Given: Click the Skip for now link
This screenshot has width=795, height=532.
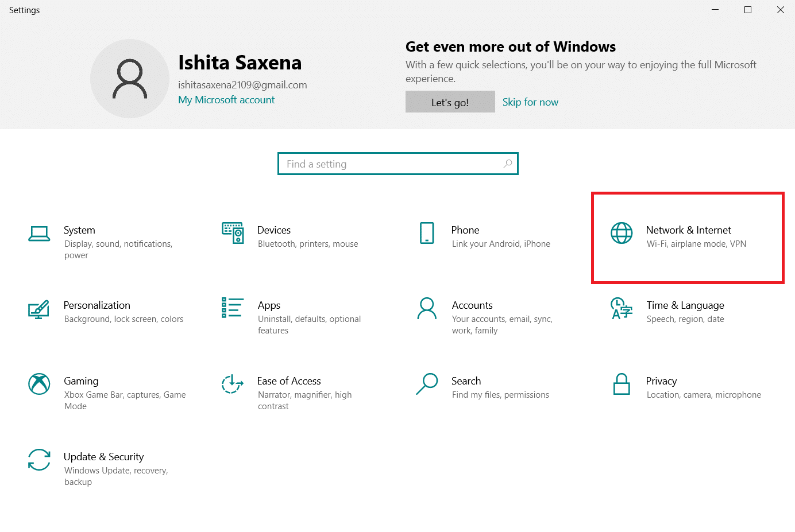Looking at the screenshot, I should click(530, 102).
